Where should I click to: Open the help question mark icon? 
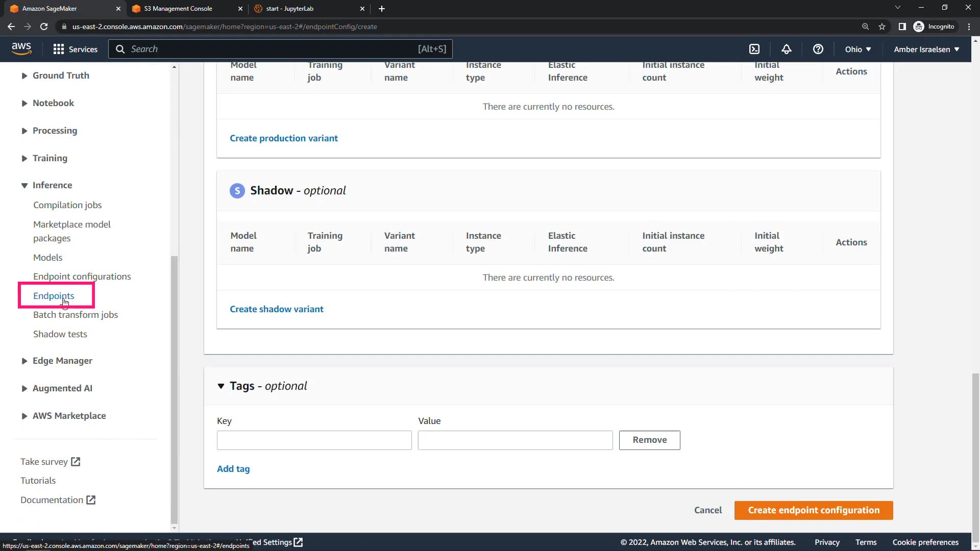(818, 49)
